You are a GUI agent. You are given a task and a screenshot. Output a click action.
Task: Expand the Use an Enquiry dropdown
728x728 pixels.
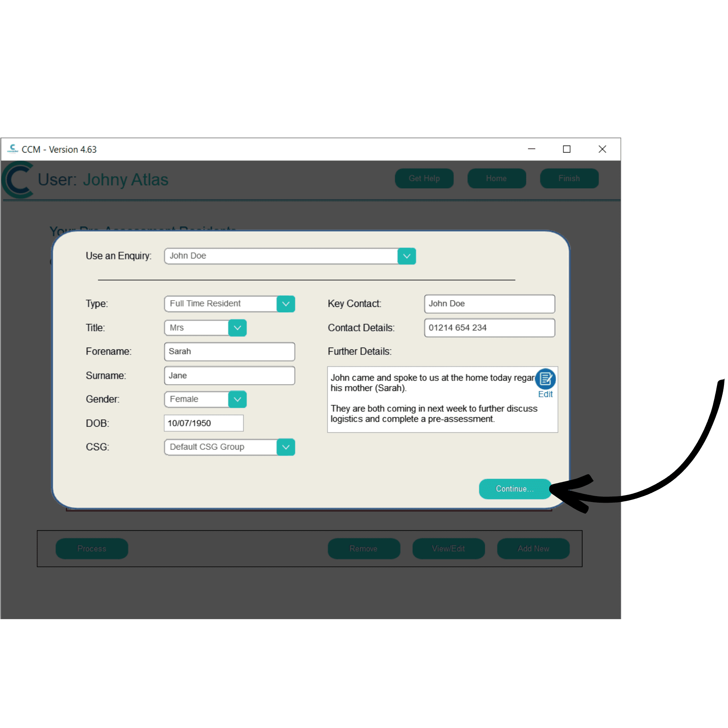pyautogui.click(x=406, y=256)
